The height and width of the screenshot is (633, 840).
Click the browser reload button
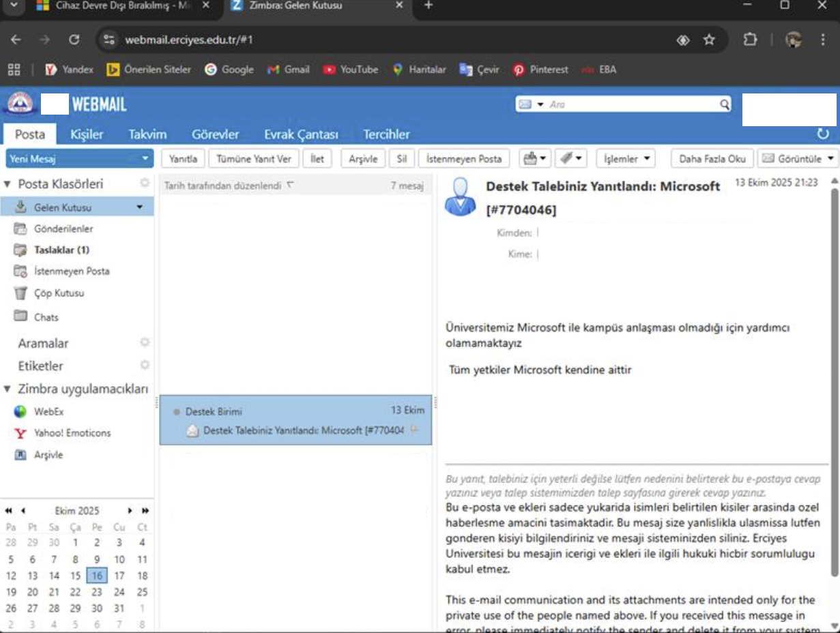point(74,40)
